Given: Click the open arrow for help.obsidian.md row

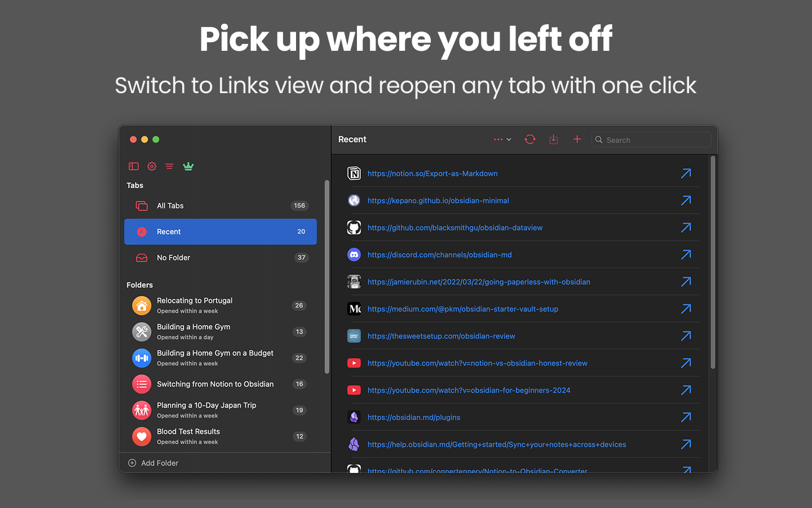Looking at the screenshot, I should 686,444.
